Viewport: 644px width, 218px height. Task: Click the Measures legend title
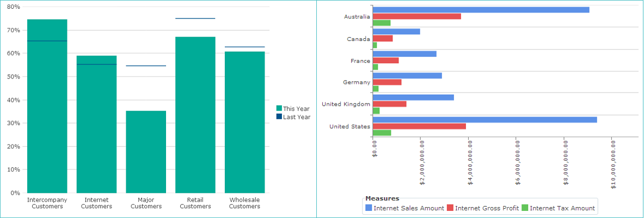point(382,199)
